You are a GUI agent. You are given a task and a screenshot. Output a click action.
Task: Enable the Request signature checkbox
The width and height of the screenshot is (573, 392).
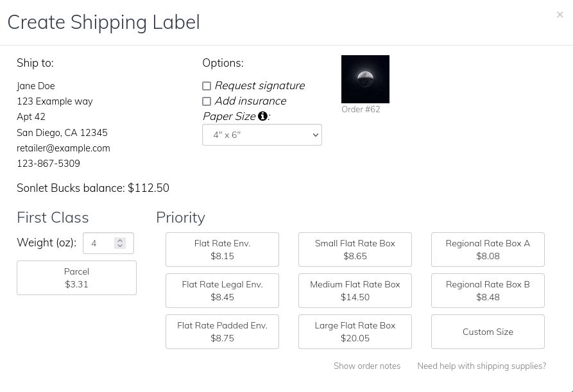click(x=207, y=86)
